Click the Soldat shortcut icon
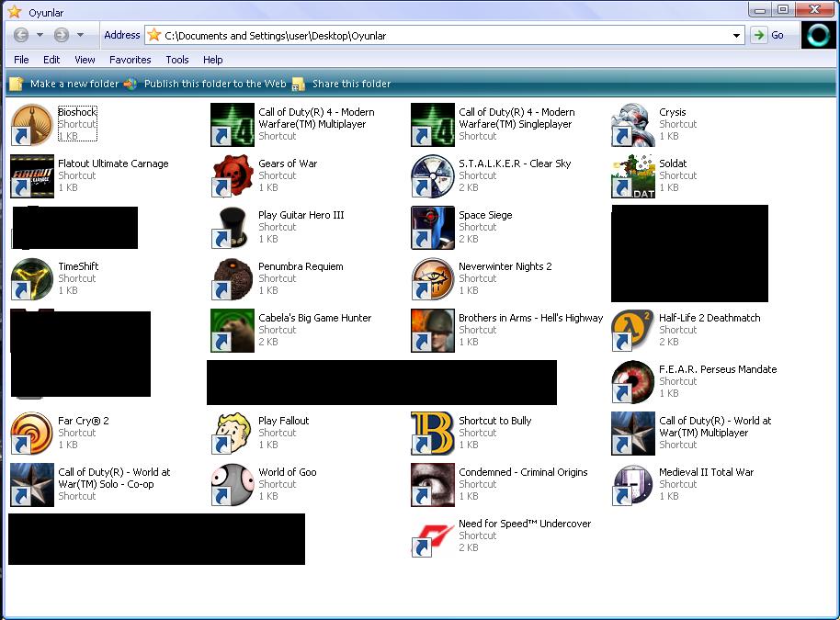This screenshot has height=620, width=840. pos(633,176)
